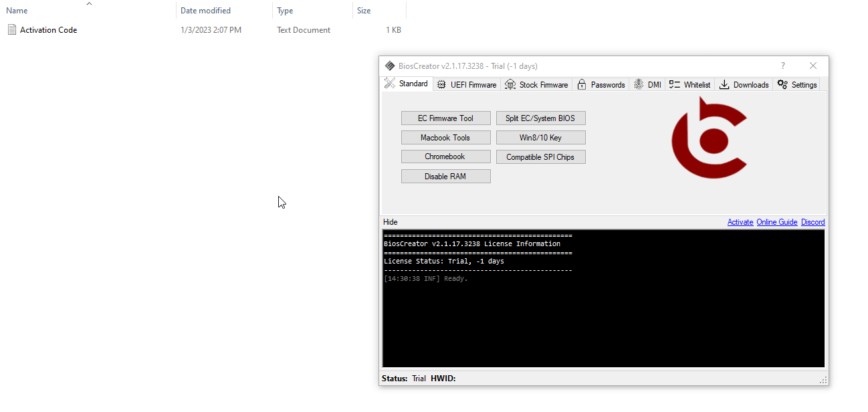Open the Discord link
The height and width of the screenshot is (412, 868).
(x=812, y=222)
